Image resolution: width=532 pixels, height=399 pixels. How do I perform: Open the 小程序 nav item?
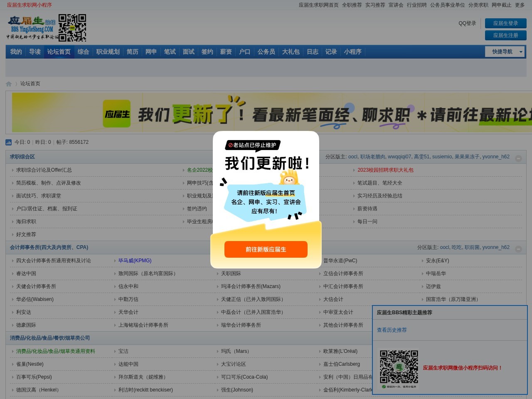click(353, 52)
